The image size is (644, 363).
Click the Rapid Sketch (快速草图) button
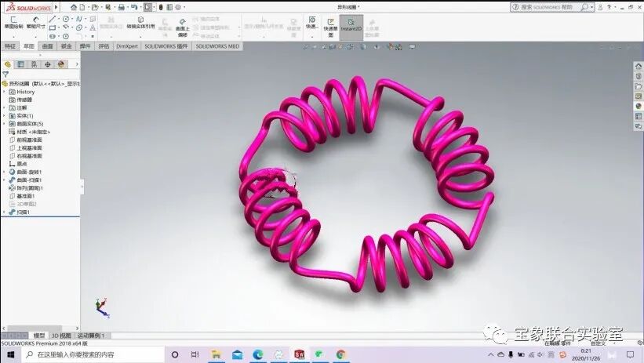click(330, 27)
